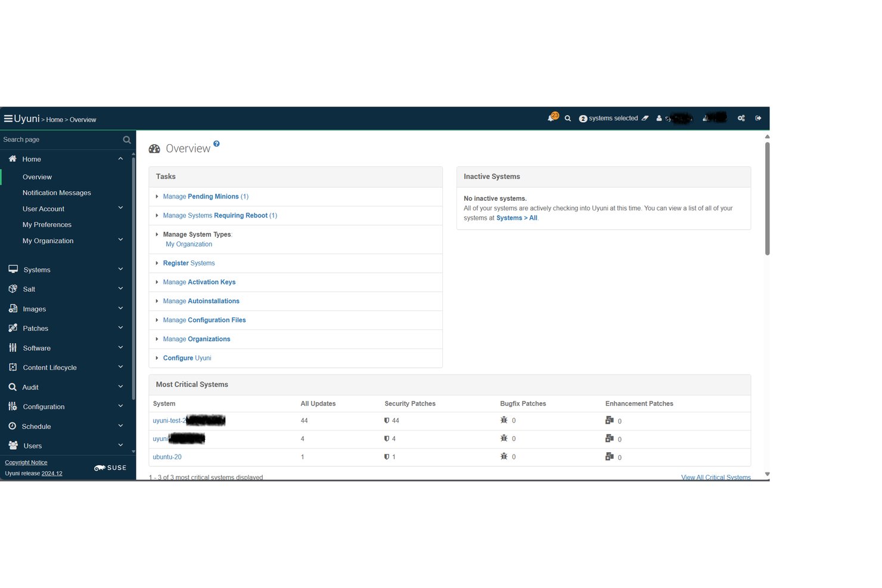Open preferences via the gears icon in the header
The height and width of the screenshot is (588, 882).
[x=741, y=119]
